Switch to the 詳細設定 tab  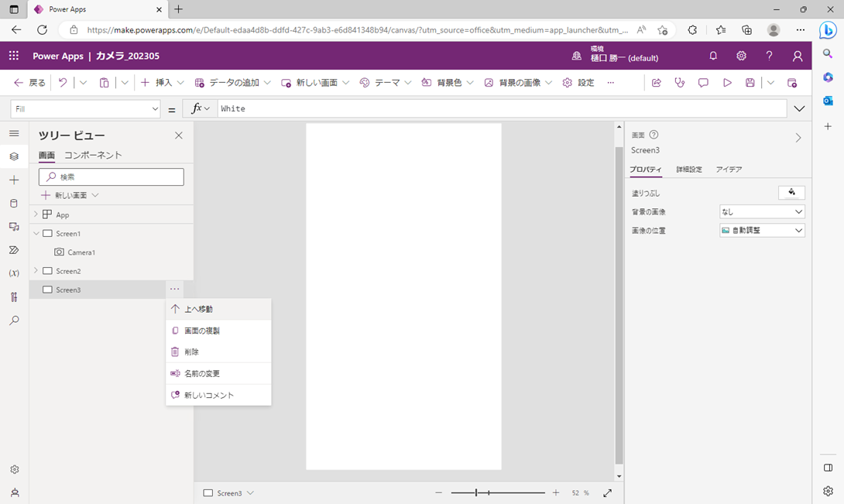tap(689, 169)
